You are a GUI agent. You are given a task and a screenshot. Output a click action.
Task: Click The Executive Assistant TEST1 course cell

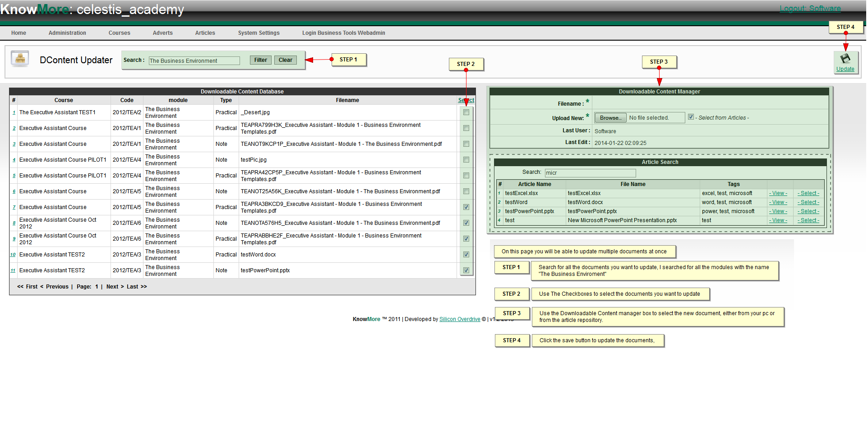click(57, 112)
